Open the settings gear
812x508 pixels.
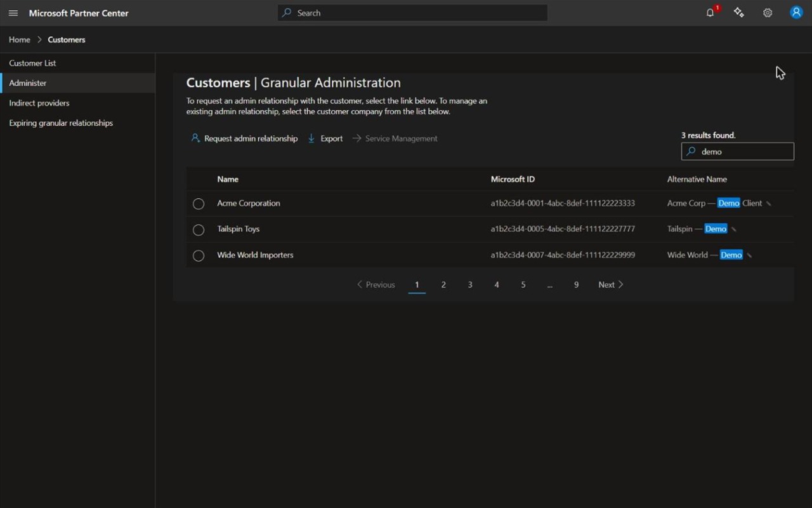coord(768,13)
